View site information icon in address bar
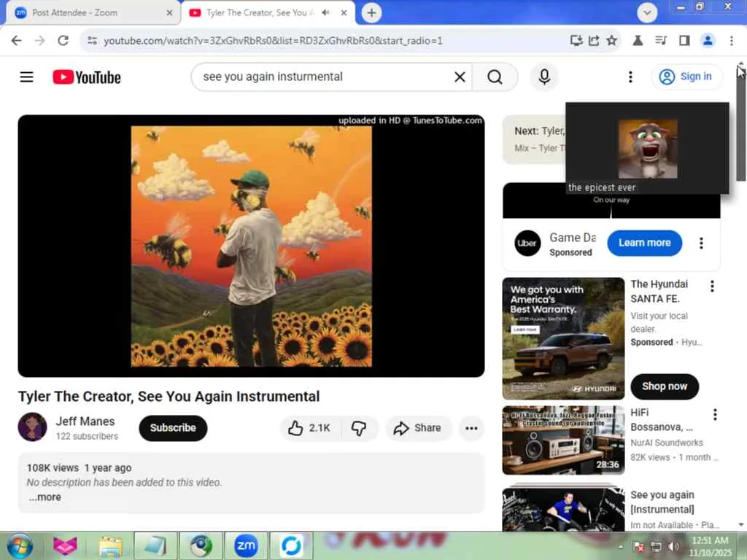 tap(93, 41)
